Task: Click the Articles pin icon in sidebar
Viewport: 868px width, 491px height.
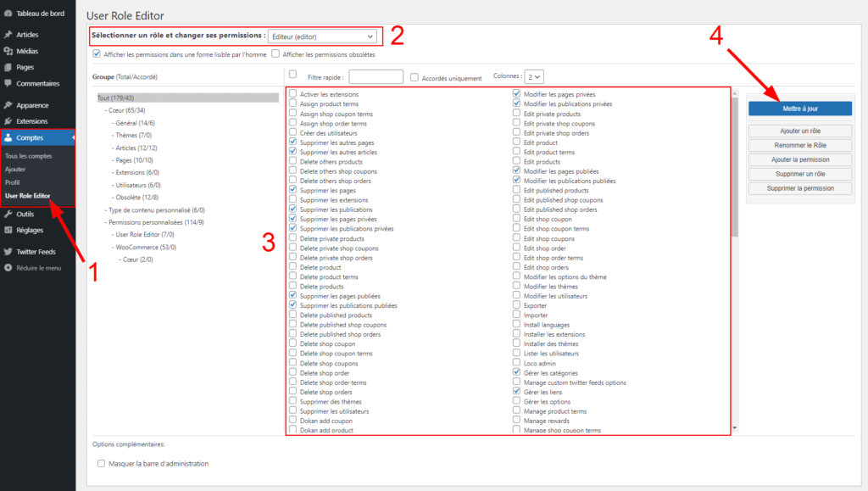Action: point(8,35)
